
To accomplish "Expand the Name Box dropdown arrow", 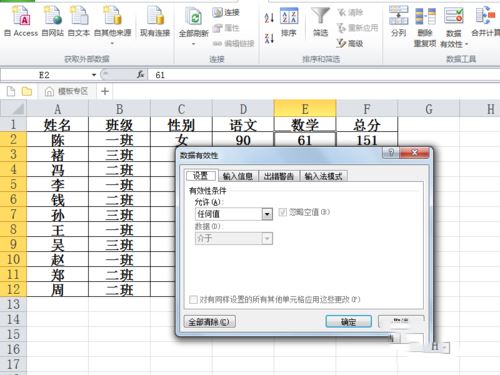I will [x=94, y=75].
